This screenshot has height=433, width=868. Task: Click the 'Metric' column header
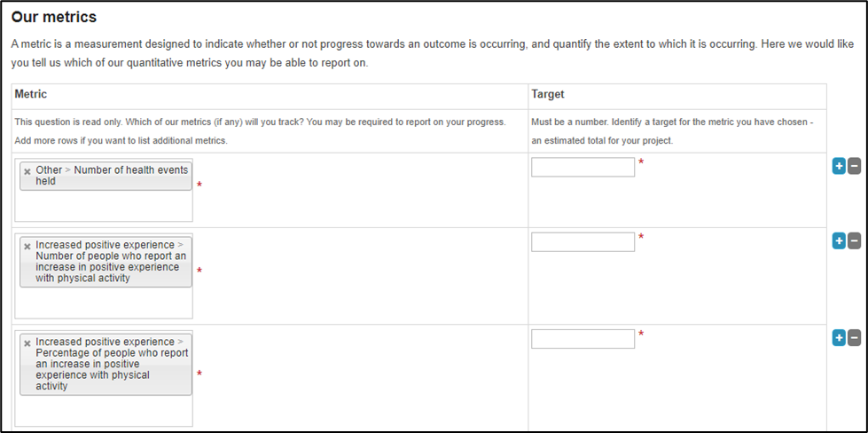click(x=31, y=94)
